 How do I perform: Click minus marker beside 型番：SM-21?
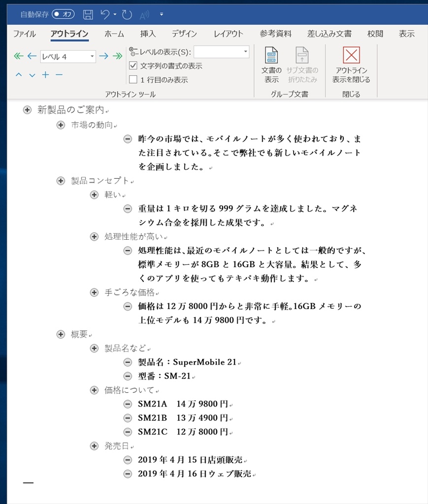[128, 376]
